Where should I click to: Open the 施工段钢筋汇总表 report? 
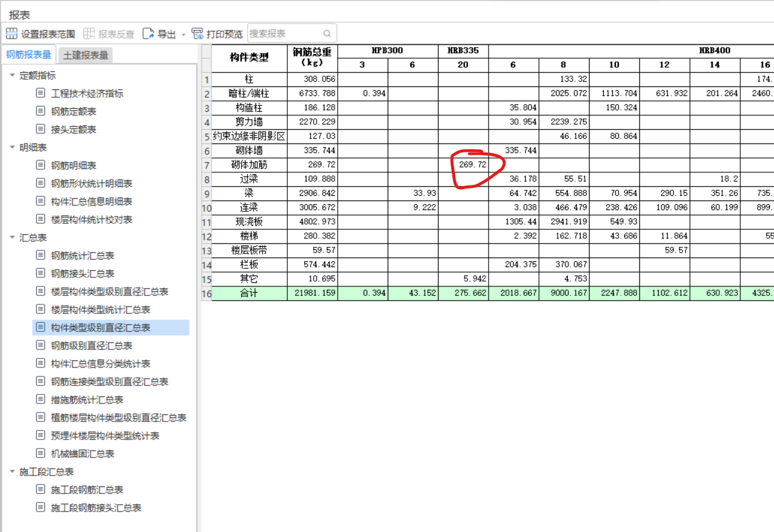click(87, 490)
